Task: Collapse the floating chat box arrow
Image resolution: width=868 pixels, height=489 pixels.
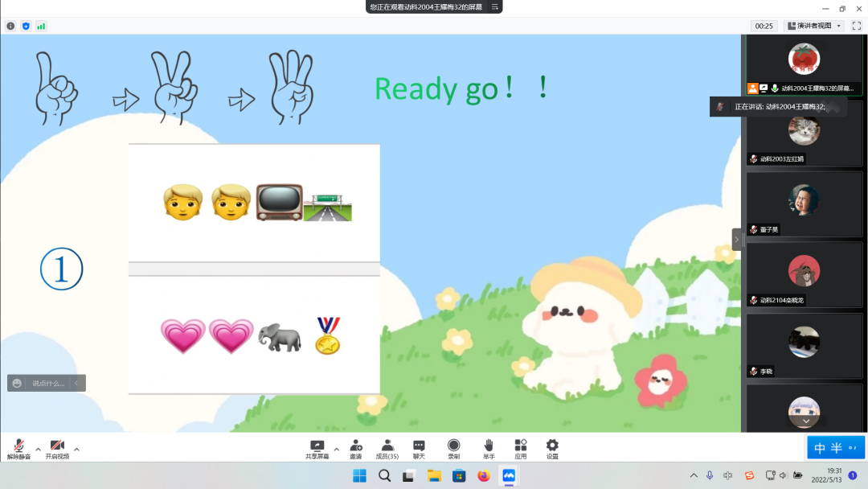Action: [76, 383]
